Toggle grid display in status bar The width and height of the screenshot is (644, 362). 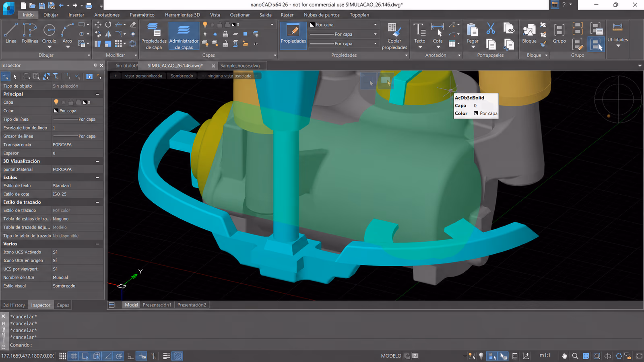(x=74, y=356)
